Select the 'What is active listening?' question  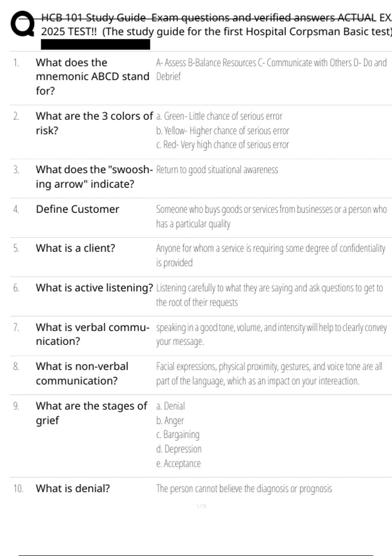click(94, 288)
